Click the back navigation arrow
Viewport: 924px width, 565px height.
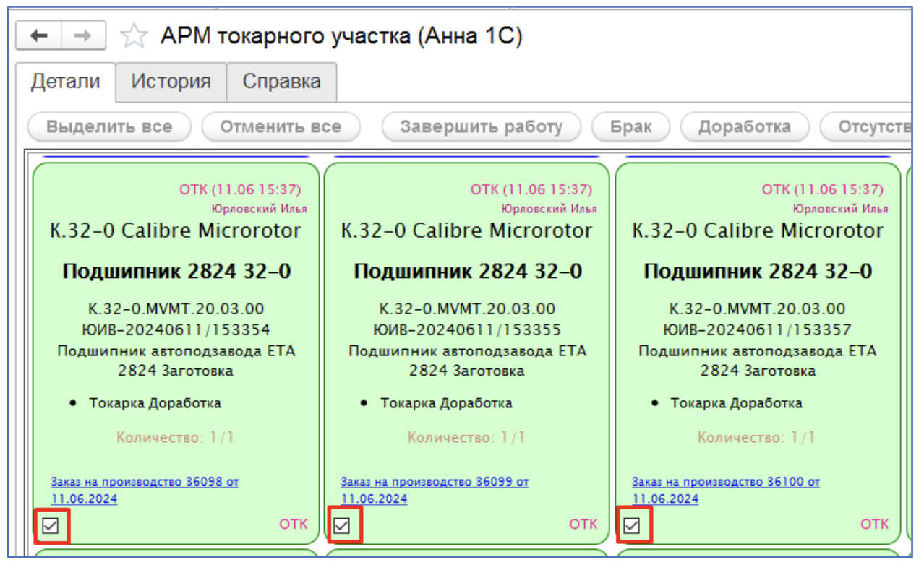tap(38, 36)
